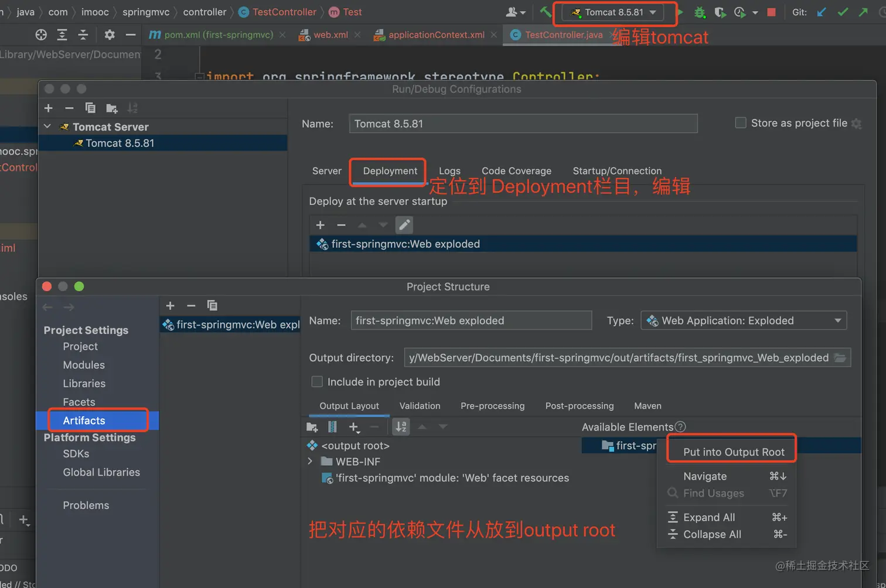The width and height of the screenshot is (886, 588).
Task: Click the configuration Name field with Tomcat 8.5.81
Action: [523, 124]
